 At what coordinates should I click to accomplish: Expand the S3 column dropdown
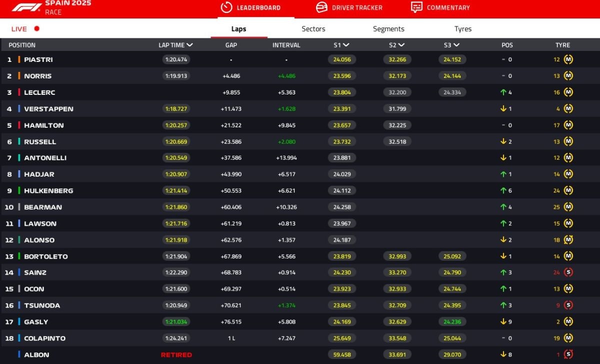click(456, 45)
